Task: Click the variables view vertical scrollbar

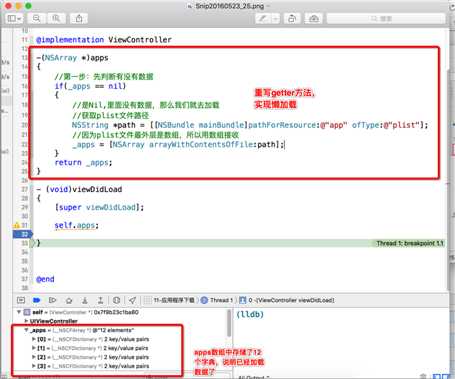Action: (229, 323)
